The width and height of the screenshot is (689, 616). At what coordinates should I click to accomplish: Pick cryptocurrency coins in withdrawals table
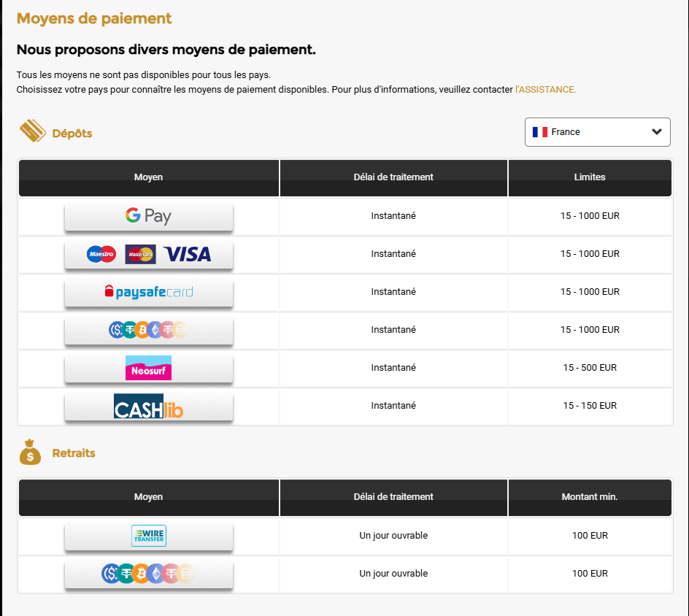pos(148,574)
